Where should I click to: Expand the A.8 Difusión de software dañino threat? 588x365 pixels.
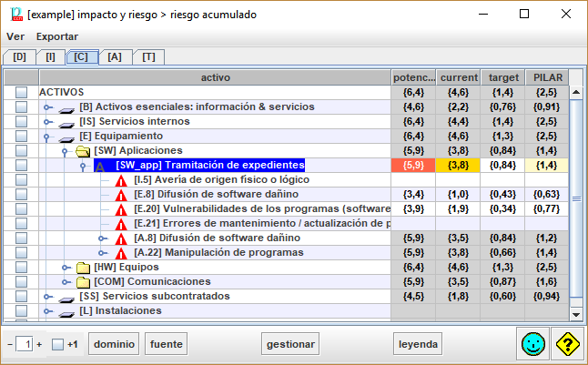(101, 238)
